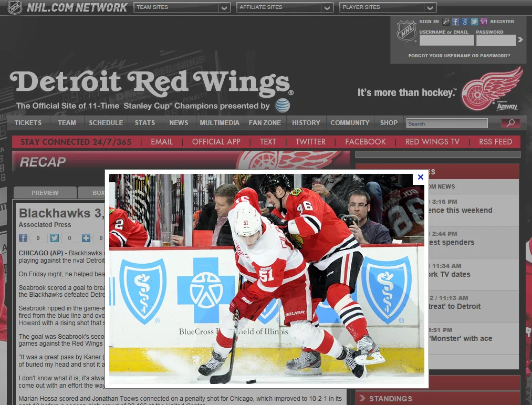
Task: Click the search magnifier button
Action: (510, 123)
